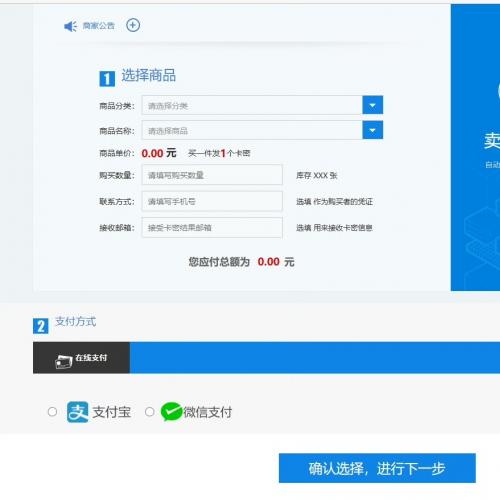
Task: Click the merchant announcement speaker icon
Action: tap(70, 26)
